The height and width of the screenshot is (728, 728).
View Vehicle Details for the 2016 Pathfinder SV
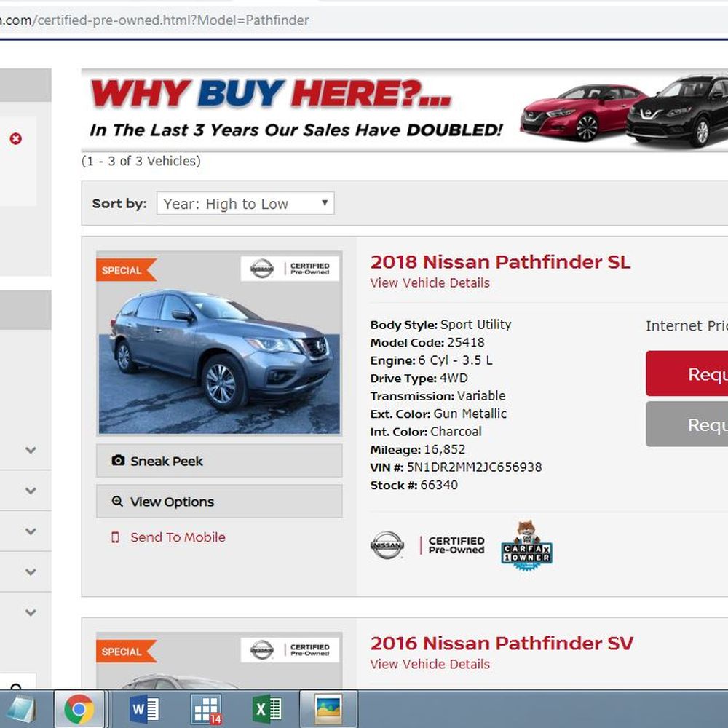coord(430,664)
